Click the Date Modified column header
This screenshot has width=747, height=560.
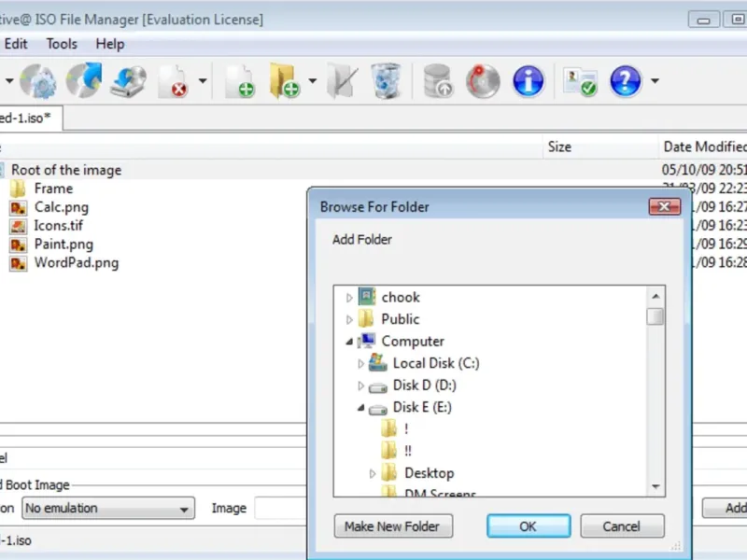tap(704, 147)
